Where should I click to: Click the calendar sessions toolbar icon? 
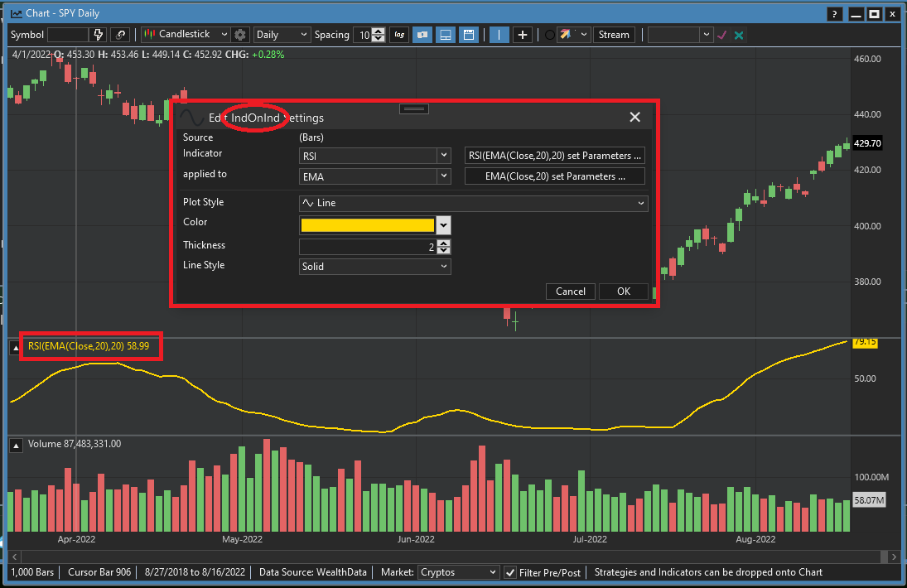pos(469,35)
